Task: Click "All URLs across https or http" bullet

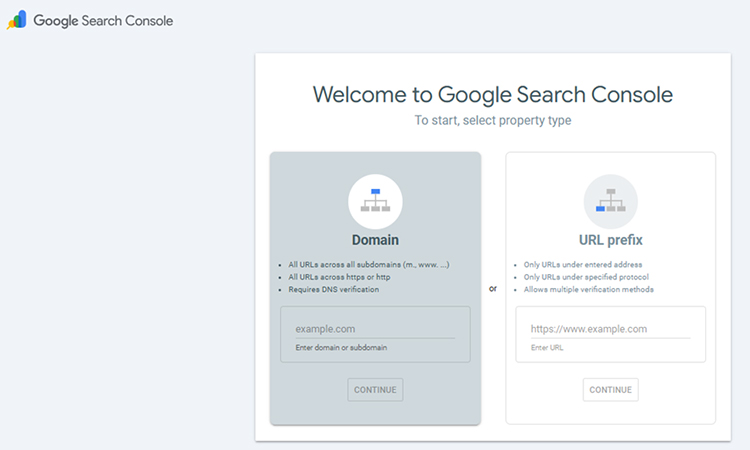Action: (340, 277)
